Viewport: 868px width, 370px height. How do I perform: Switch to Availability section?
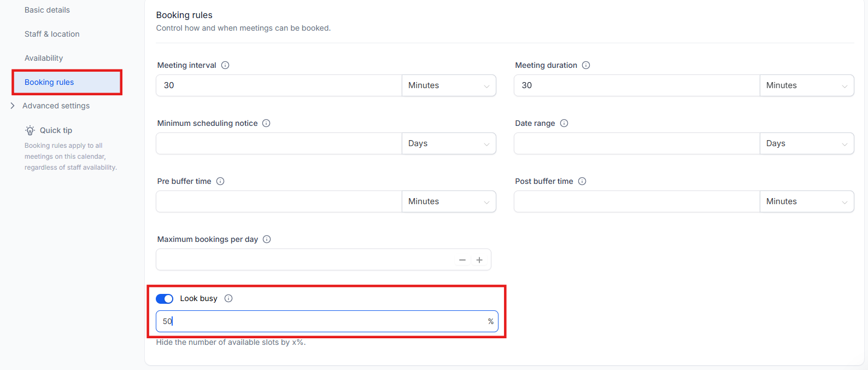44,58
